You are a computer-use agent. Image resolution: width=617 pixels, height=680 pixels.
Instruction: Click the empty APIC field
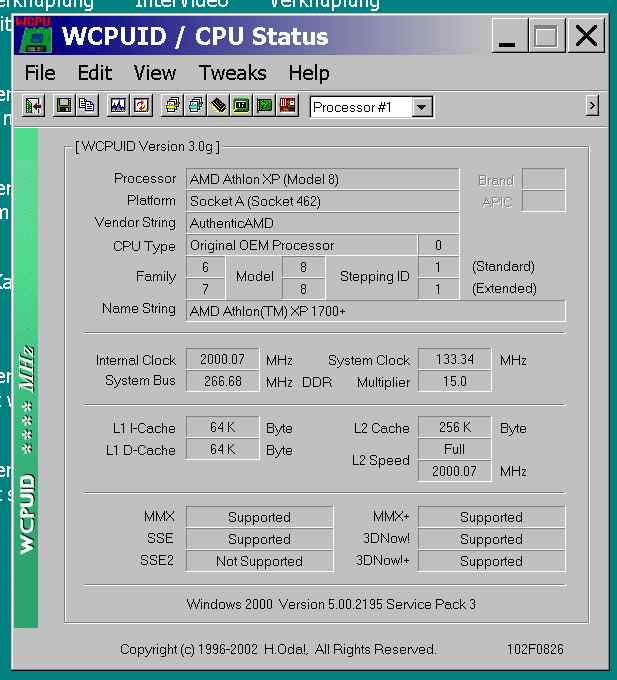point(543,201)
